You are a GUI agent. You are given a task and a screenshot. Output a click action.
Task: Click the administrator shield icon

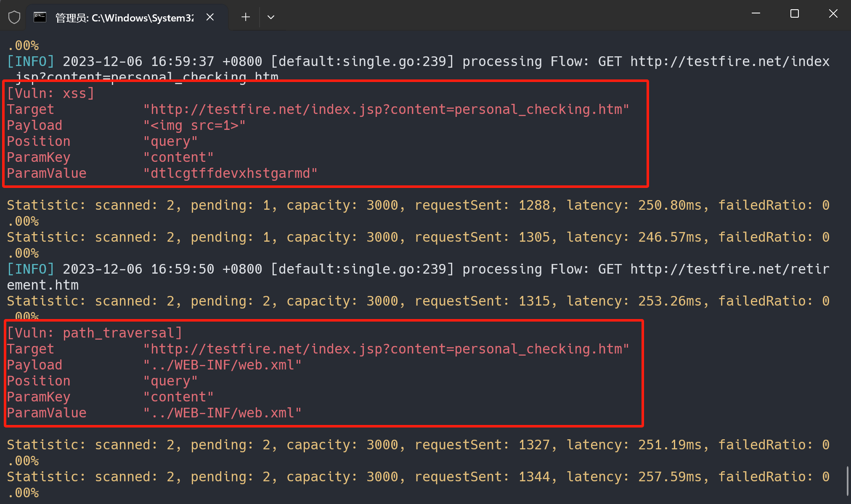coord(14,17)
